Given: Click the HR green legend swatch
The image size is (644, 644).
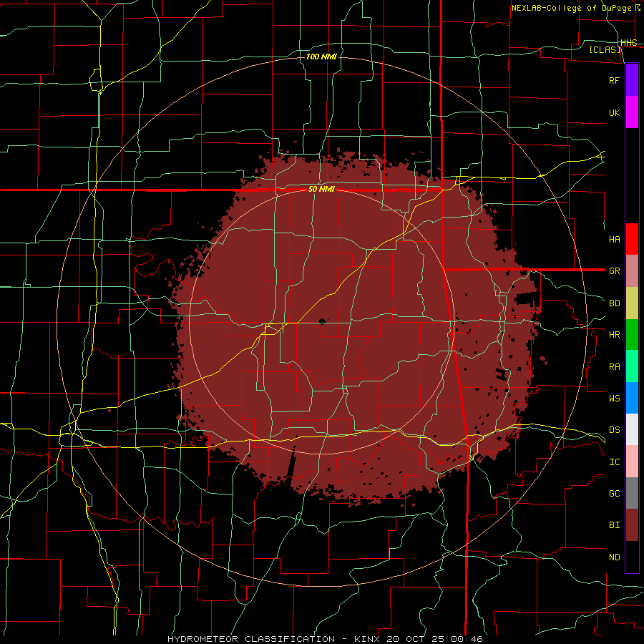Looking at the screenshot, I should [632, 335].
